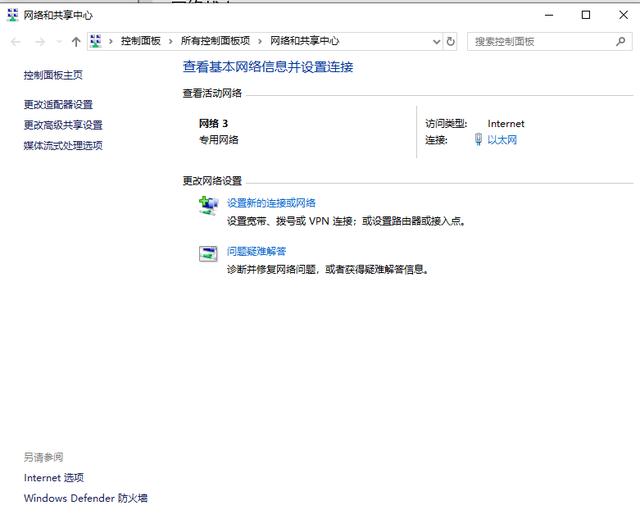640x519 pixels.
Task: Click the 搜索控制面板 search field
Action: 549,41
